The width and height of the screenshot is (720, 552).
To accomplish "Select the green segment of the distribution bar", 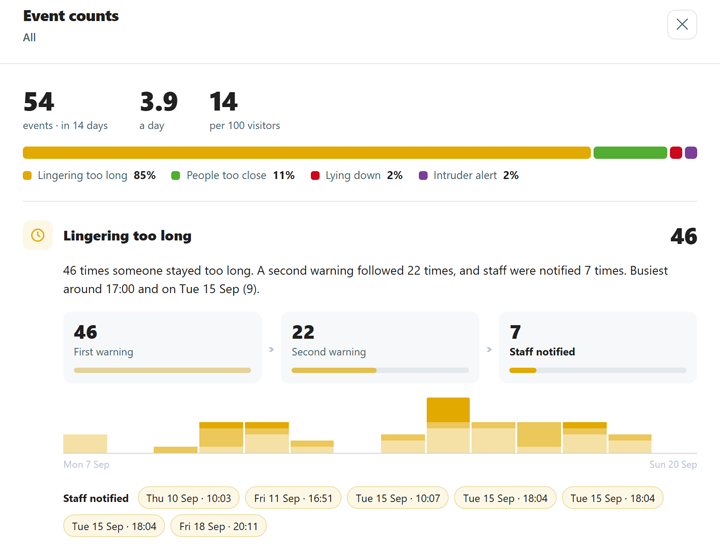I will point(630,153).
